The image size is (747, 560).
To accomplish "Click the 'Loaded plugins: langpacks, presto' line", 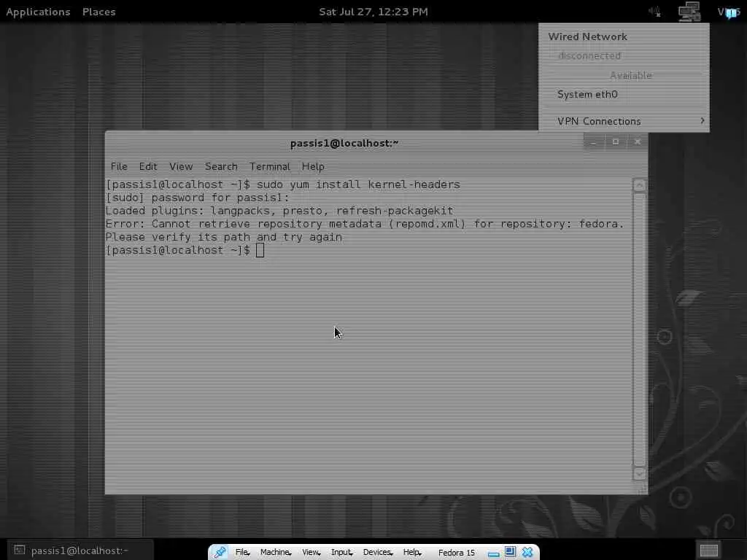I will coord(279,211).
